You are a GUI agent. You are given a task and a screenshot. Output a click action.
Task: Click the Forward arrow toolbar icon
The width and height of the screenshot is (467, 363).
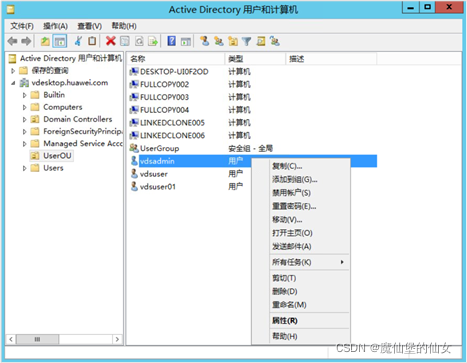click(26, 41)
